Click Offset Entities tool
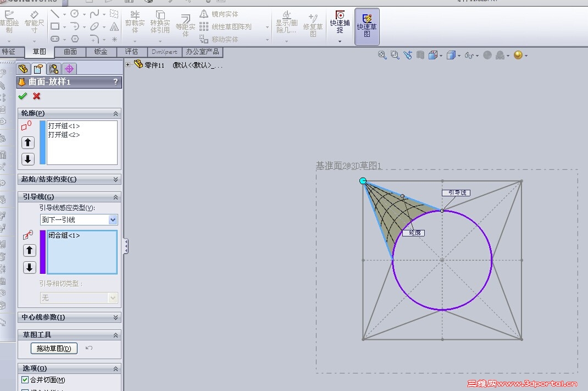 [x=185, y=25]
